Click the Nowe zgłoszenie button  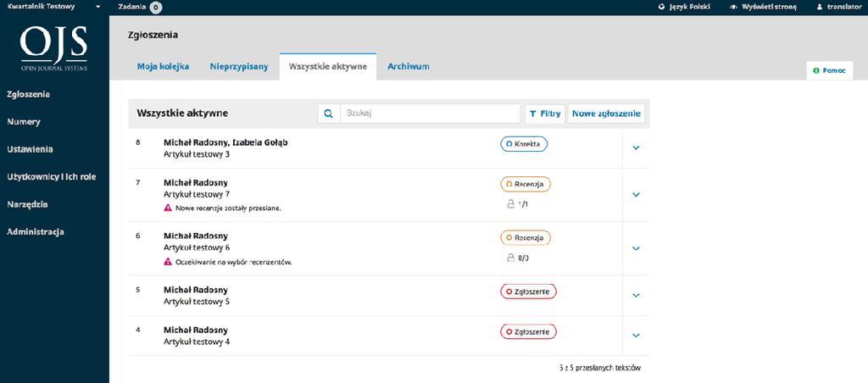coord(606,114)
